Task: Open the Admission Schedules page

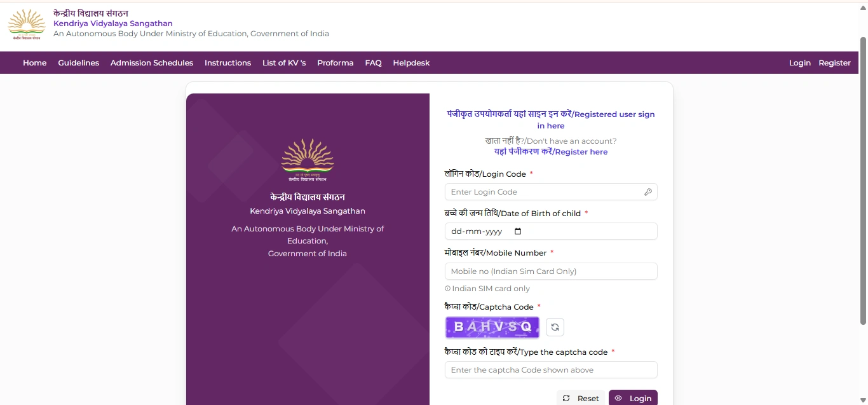Action: click(152, 63)
